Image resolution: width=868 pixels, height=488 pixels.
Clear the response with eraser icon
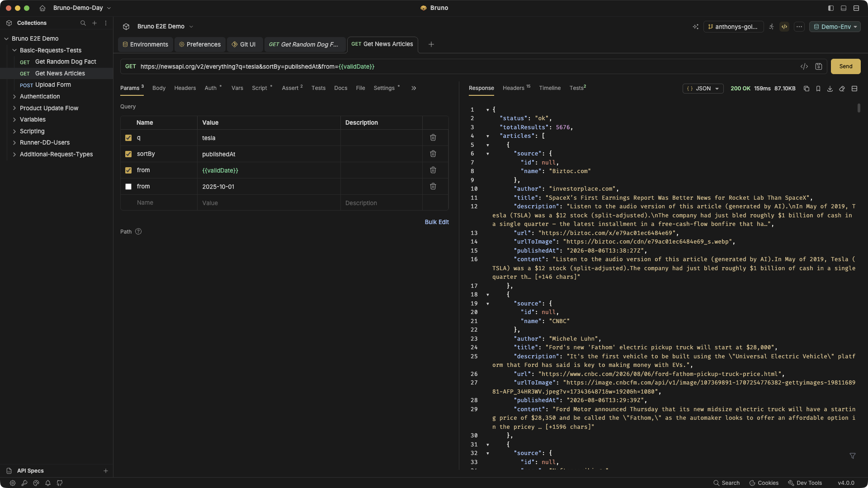tap(842, 89)
